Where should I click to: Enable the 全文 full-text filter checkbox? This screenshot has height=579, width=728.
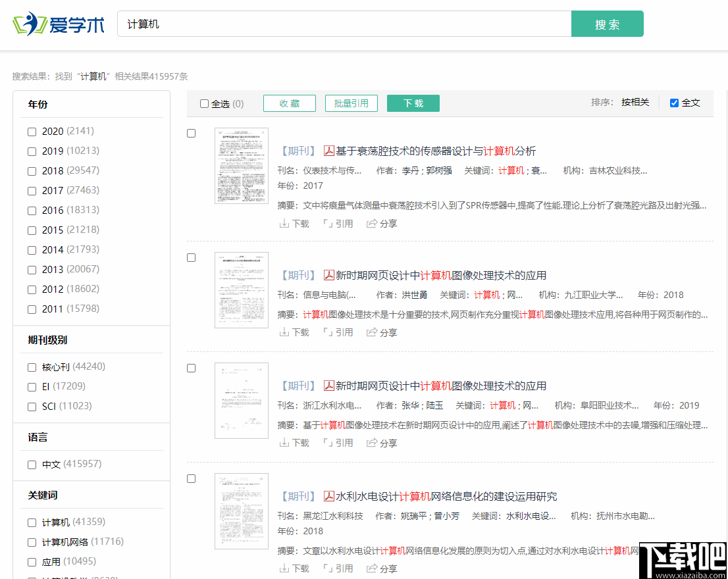[x=673, y=102]
